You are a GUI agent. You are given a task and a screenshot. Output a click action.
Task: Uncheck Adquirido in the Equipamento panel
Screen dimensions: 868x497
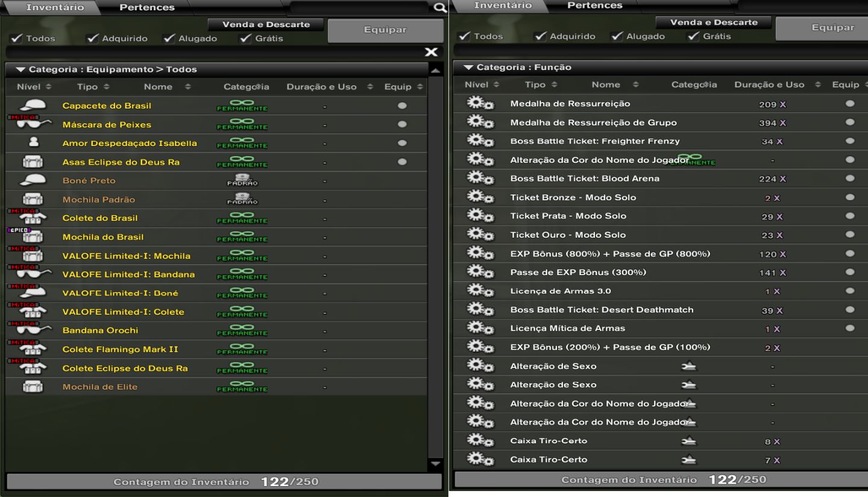coord(93,39)
